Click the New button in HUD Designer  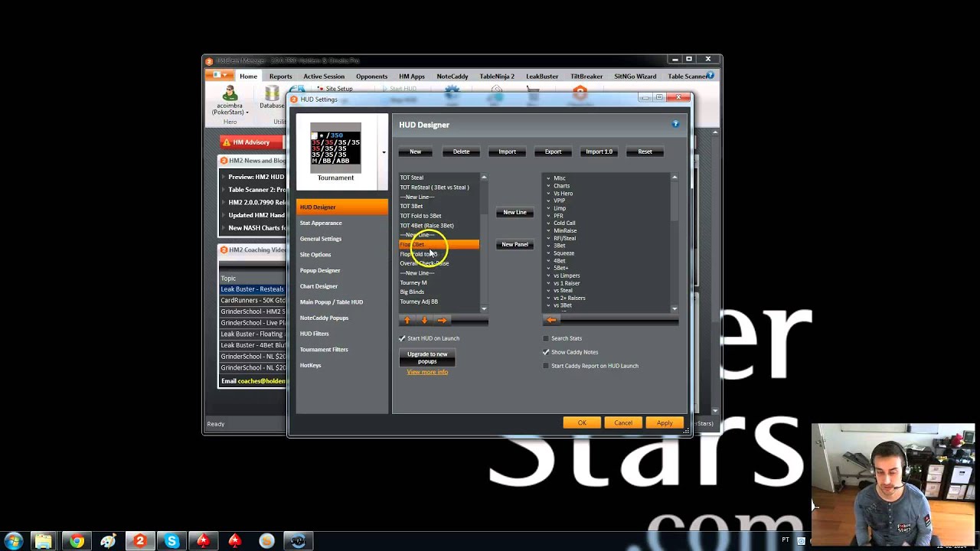(415, 152)
